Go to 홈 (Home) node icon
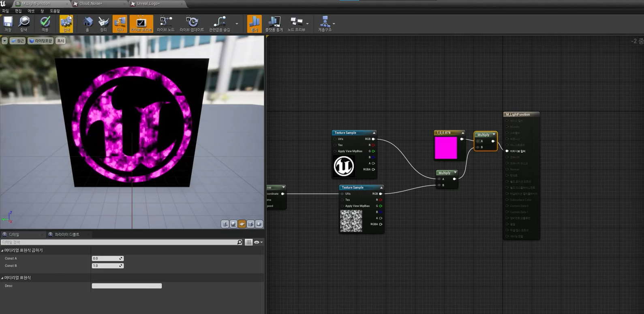This screenshot has width=644, height=314. tap(87, 24)
